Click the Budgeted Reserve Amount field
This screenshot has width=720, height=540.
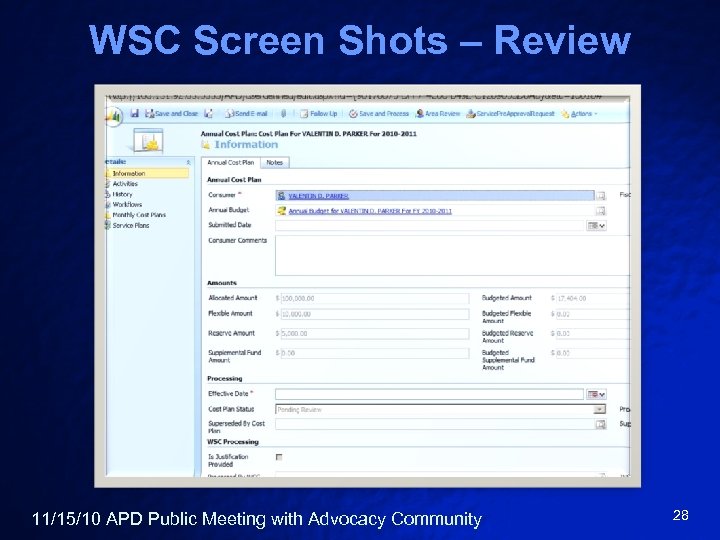[592, 333]
